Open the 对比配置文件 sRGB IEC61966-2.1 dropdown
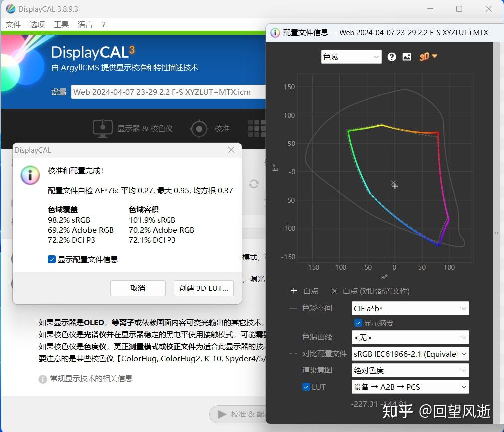Viewport: 504px width, 432px height. [410, 354]
